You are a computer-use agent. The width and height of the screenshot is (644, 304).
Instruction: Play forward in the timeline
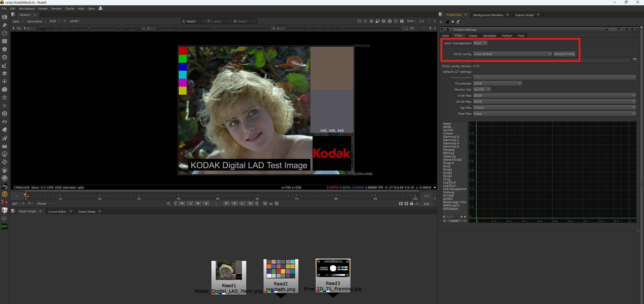[226, 204]
